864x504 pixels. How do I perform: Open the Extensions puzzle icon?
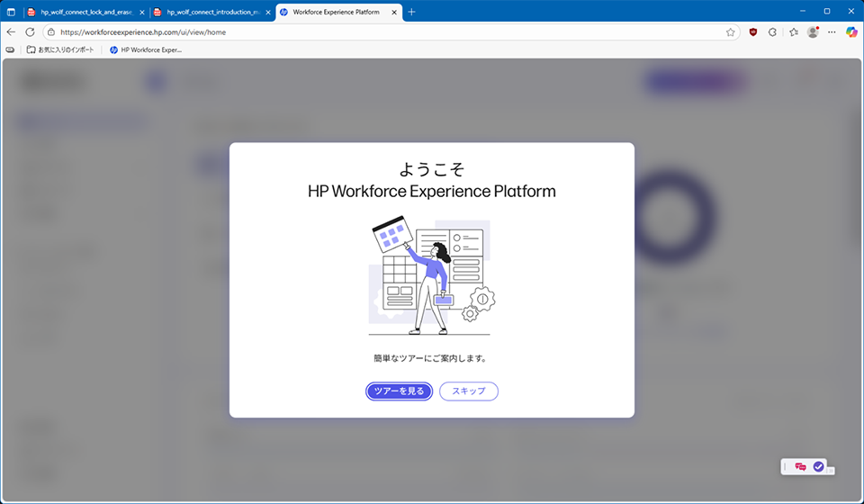772,31
